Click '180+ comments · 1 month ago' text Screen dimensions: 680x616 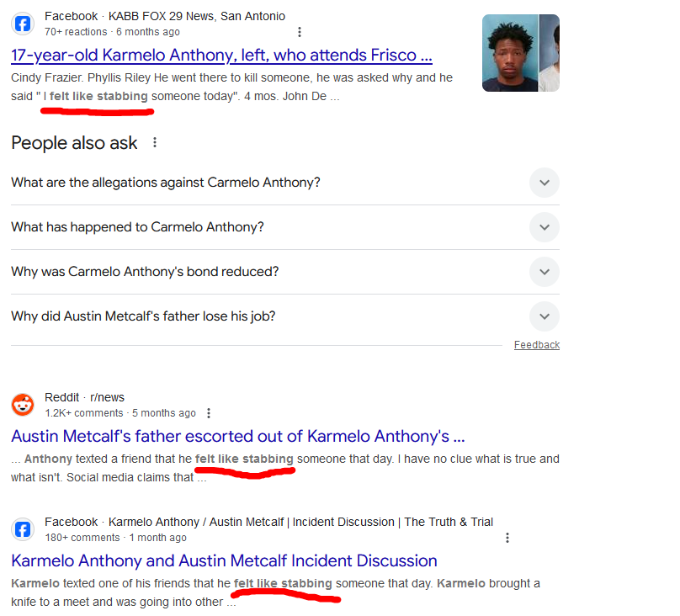(115, 538)
